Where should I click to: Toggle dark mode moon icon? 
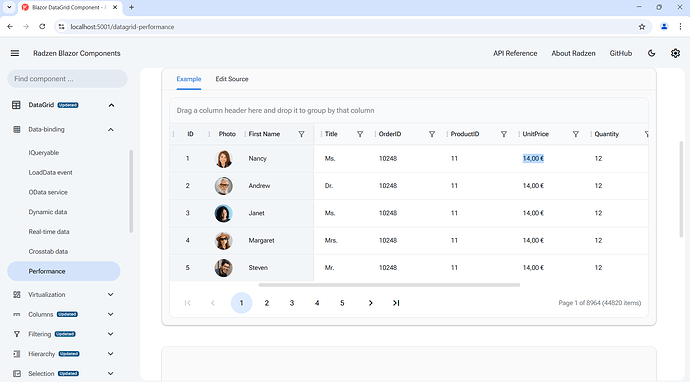pyautogui.click(x=652, y=53)
